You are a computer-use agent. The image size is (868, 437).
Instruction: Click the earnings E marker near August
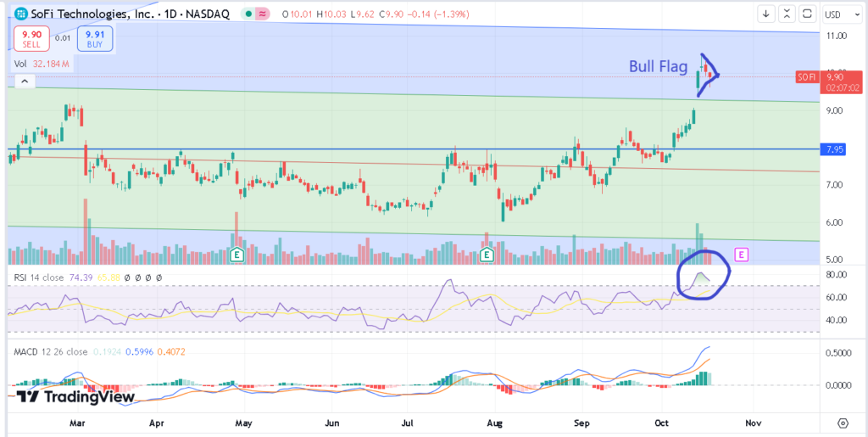(487, 255)
